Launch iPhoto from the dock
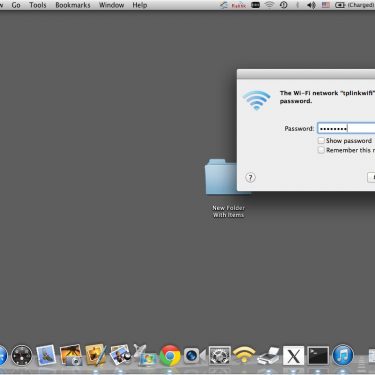 [71, 355]
